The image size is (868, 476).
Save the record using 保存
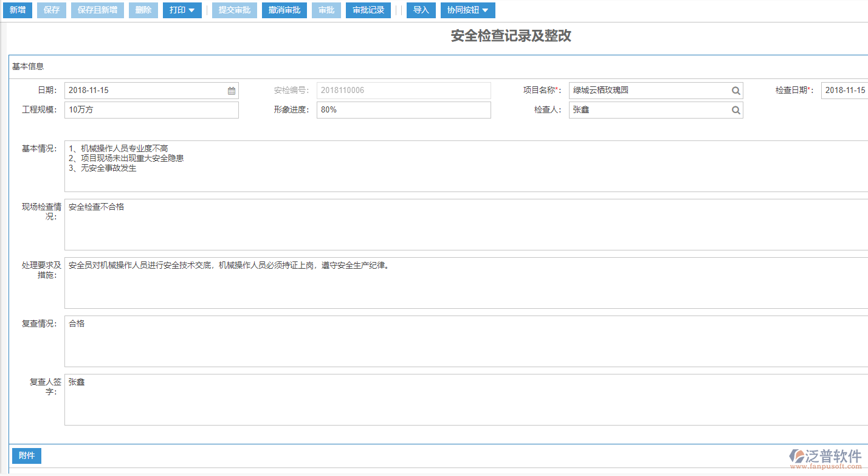51,10
